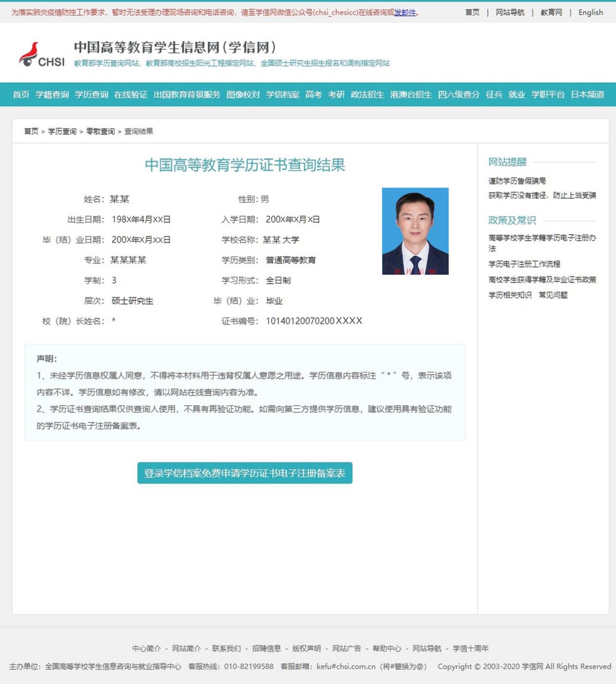Select the 图像校对 navigation item
616x684 pixels.
pos(243,94)
